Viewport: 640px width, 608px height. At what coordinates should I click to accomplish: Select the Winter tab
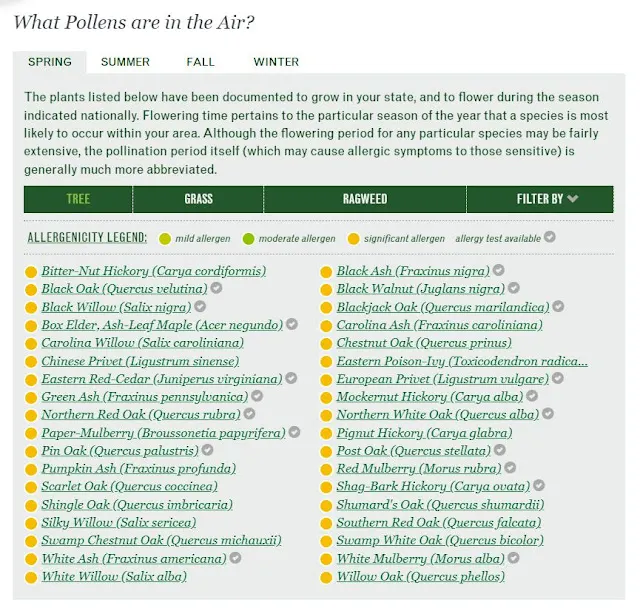point(276,62)
